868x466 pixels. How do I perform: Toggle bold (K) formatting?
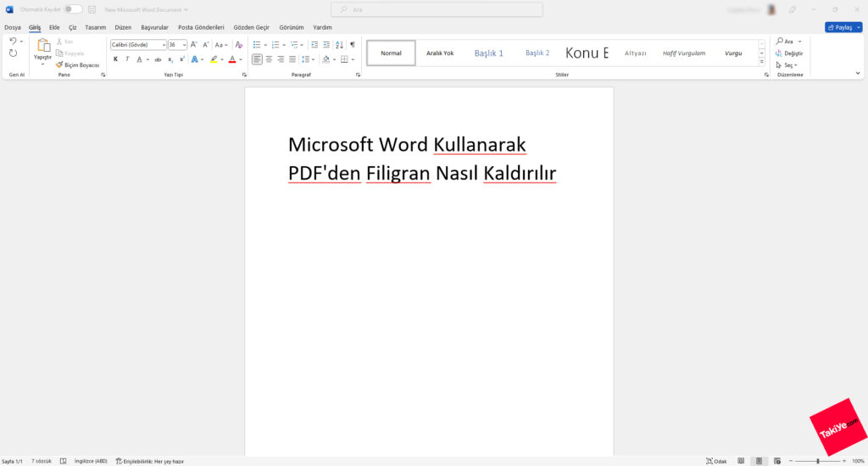[115, 59]
